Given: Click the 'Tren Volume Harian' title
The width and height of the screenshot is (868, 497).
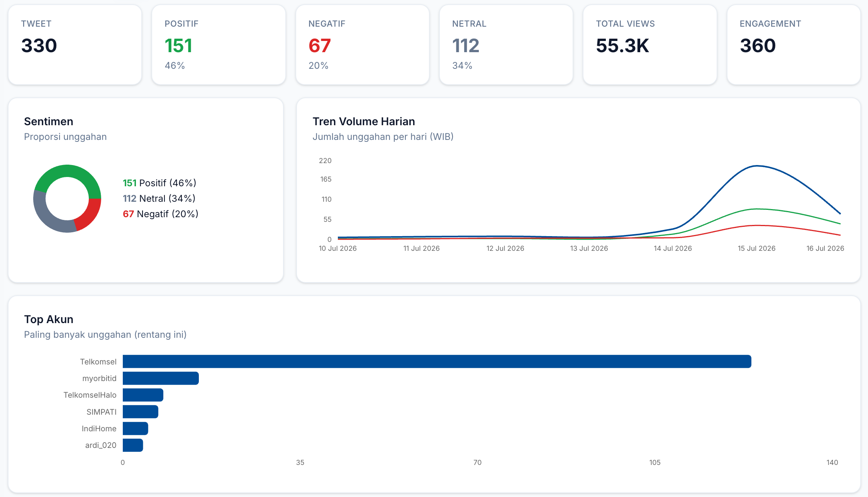Looking at the screenshot, I should click(x=364, y=121).
